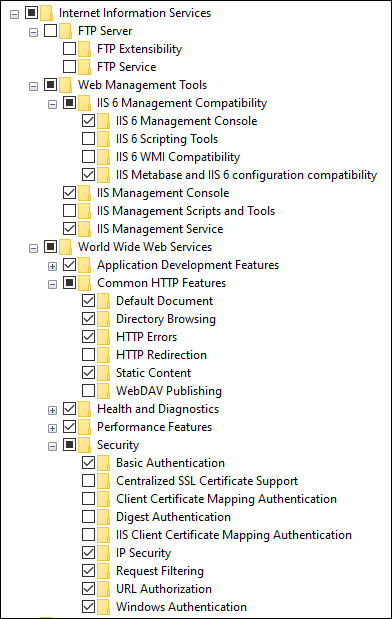Uncheck IIS 6 Management Console

tap(88, 120)
